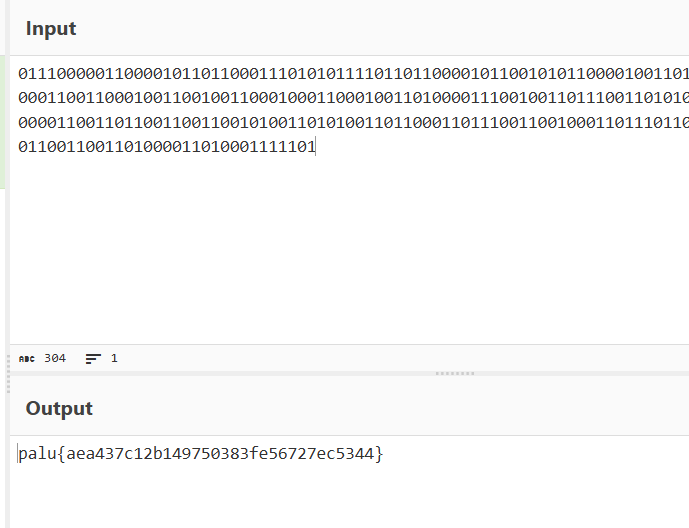Click the abc character count icon

point(26,358)
